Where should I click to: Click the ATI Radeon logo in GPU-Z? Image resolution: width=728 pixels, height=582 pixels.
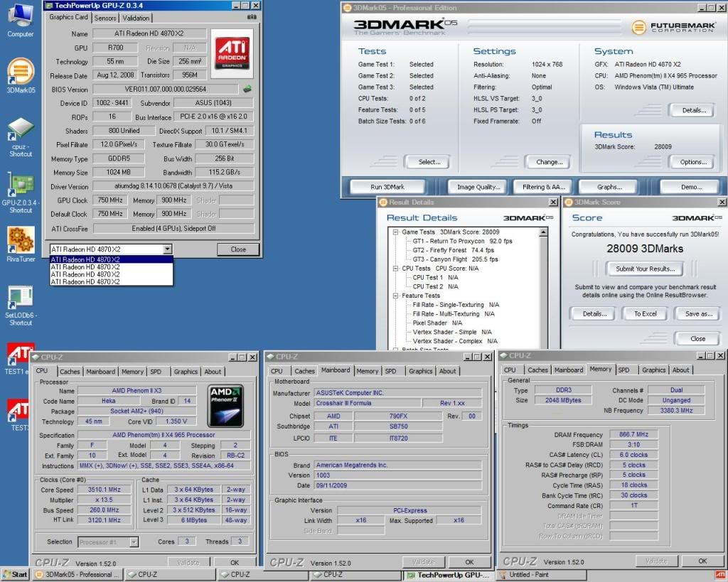coord(232,53)
